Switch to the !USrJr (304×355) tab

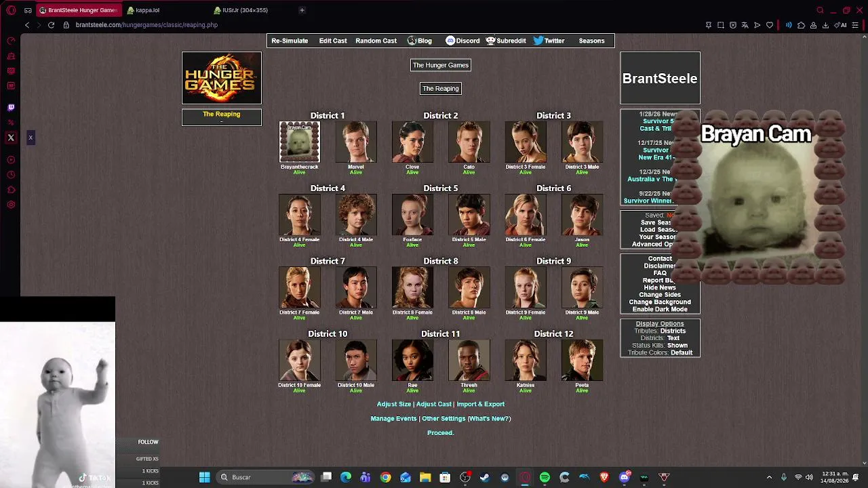252,10
